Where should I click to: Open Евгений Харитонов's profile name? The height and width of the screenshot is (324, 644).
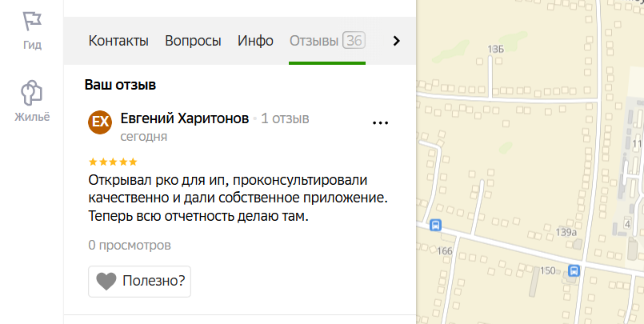tap(184, 118)
